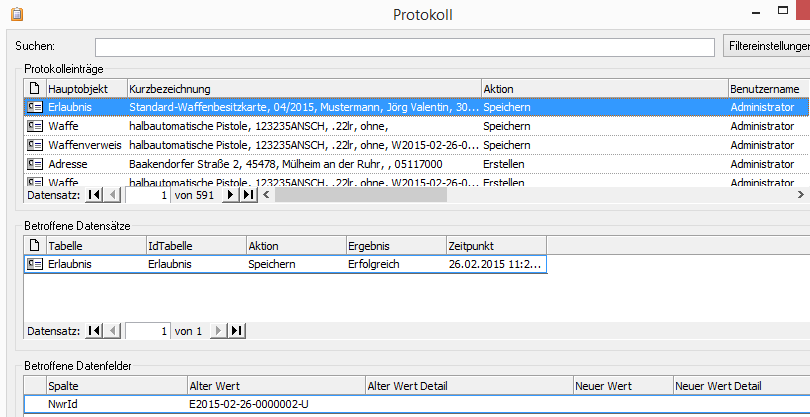Click the card icon of Erlaubnis in Betroffene Datensätze
This screenshot has width=810, height=417.
[34, 264]
